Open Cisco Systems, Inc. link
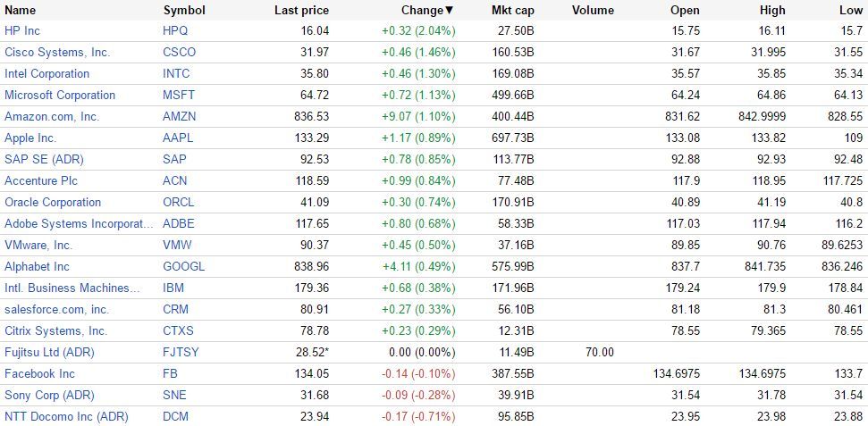 tap(57, 52)
